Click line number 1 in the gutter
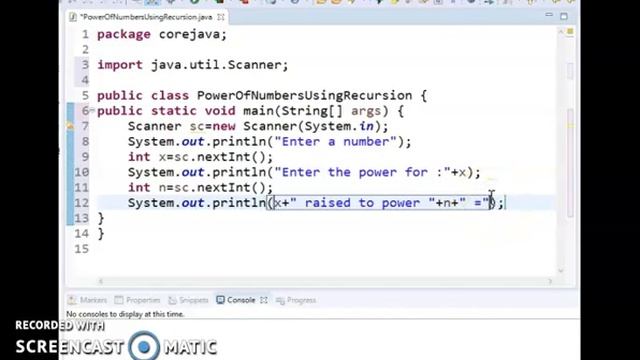This screenshot has width=640, height=360. (85, 34)
